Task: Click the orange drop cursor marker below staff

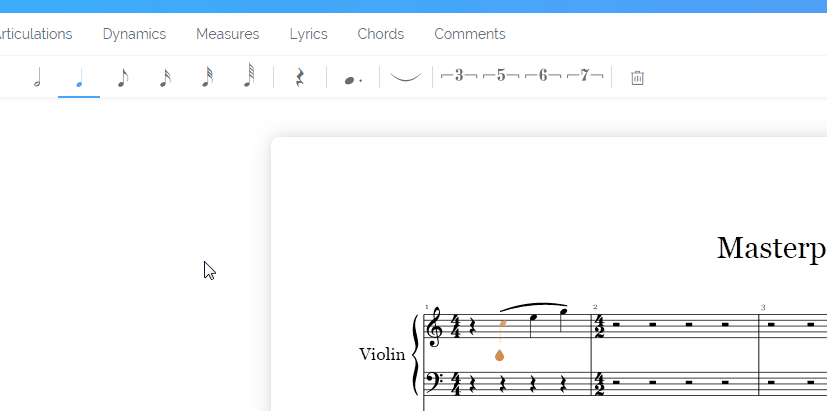Action: click(499, 355)
